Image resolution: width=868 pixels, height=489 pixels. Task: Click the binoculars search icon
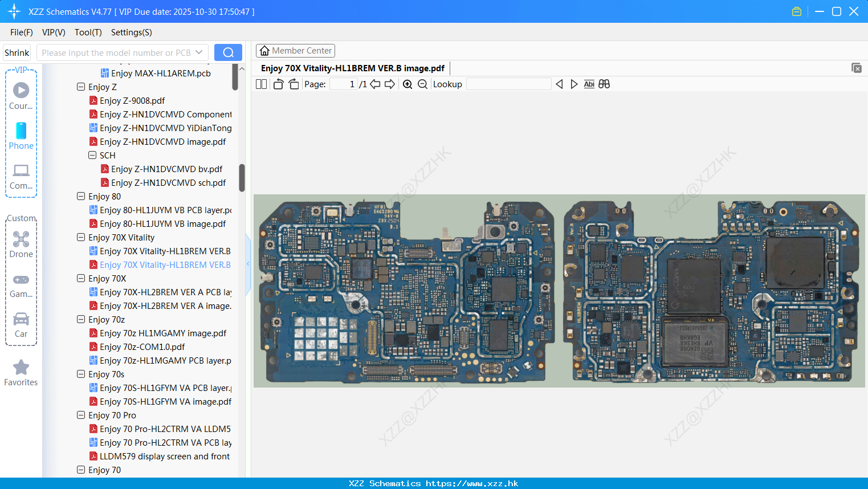pyautogui.click(x=604, y=84)
